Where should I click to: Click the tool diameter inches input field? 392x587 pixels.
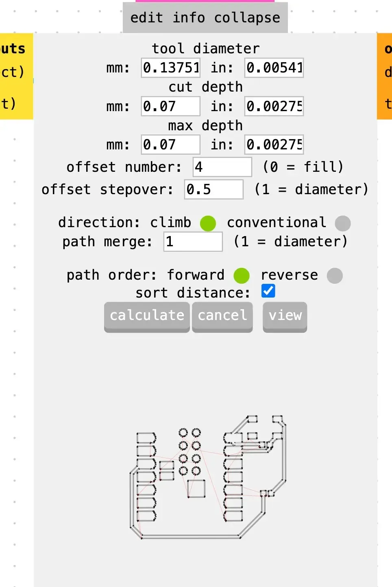[x=274, y=68]
